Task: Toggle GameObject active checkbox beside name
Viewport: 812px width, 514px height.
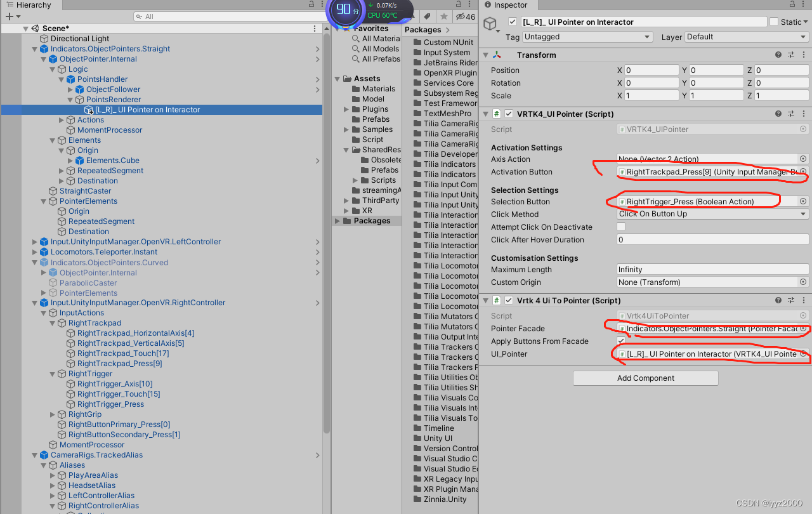Action: (x=513, y=22)
